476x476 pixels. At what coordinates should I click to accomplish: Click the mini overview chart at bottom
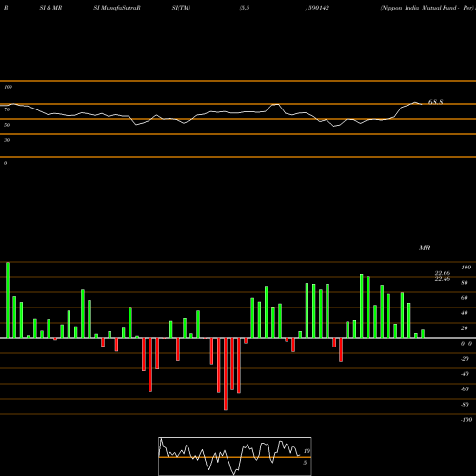coord(235,456)
